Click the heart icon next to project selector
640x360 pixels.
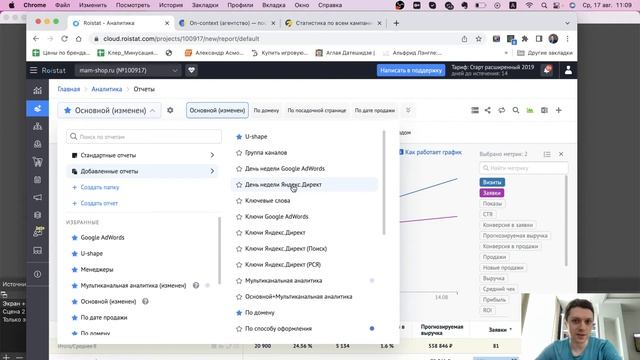(x=191, y=70)
